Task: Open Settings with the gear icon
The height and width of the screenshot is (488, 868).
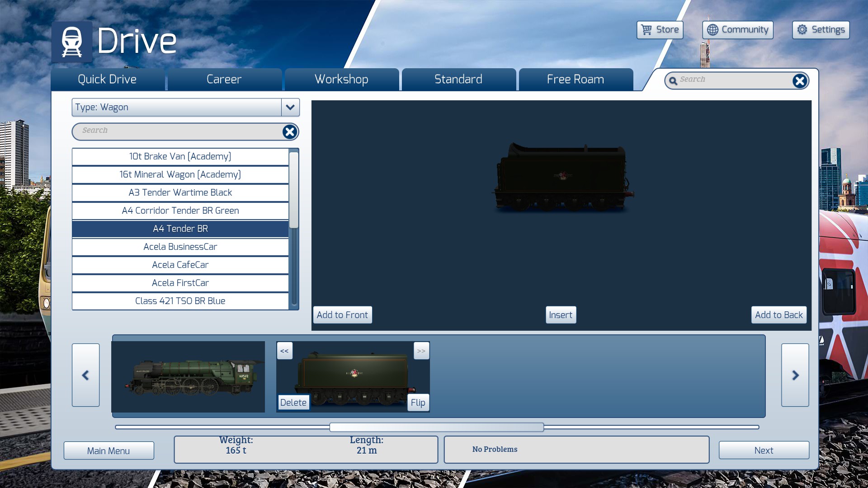Action: 821,30
